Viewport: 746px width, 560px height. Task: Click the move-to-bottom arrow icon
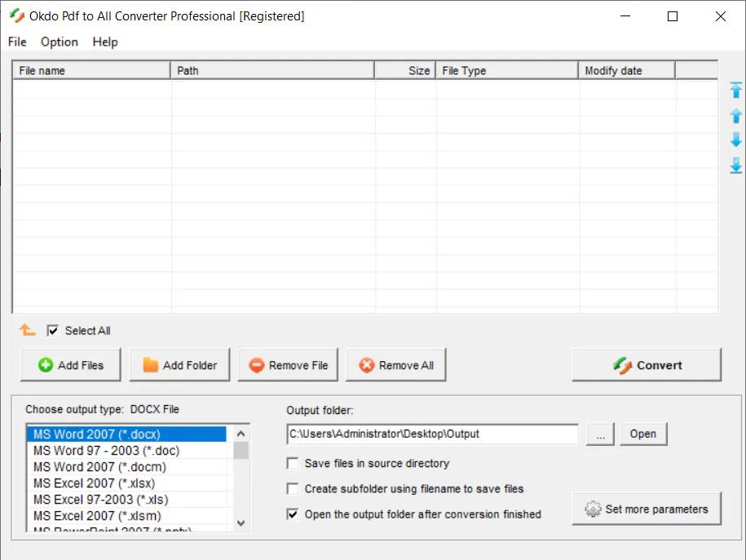tap(735, 165)
